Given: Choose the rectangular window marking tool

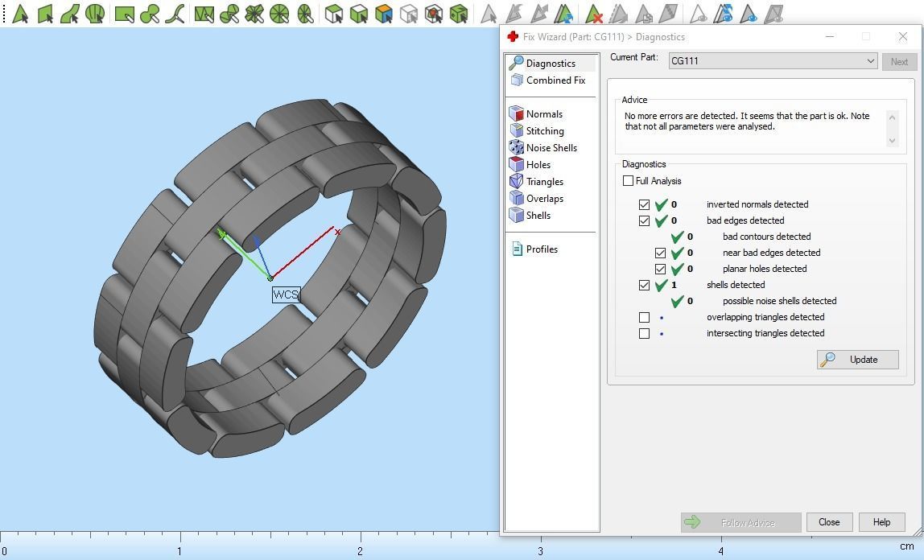Looking at the screenshot, I should point(124,13).
